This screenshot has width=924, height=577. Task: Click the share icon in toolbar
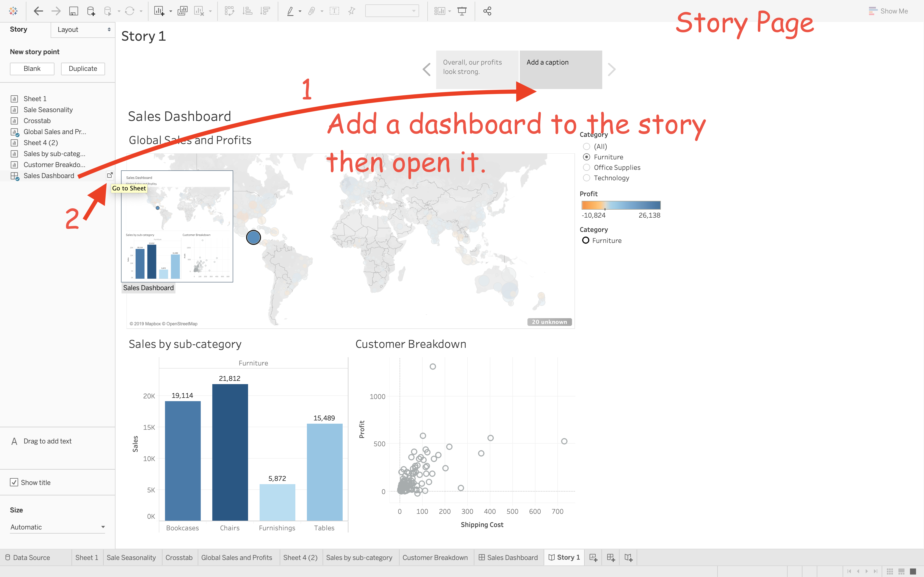(487, 11)
